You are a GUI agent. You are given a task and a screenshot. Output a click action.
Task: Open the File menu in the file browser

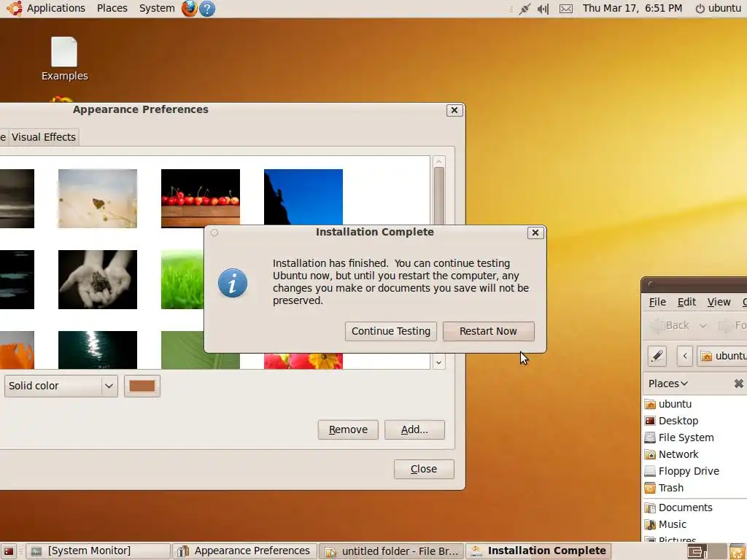657,302
